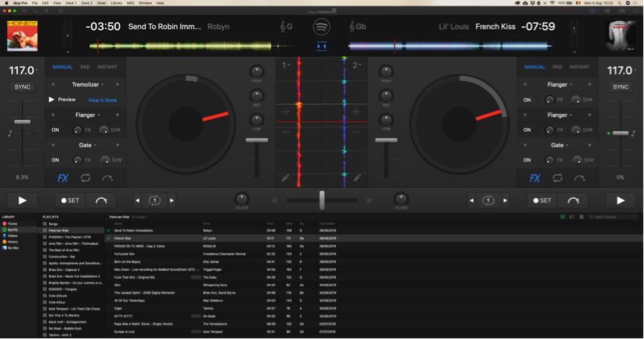Open the MIDI menu in menu bar

tap(130, 3)
